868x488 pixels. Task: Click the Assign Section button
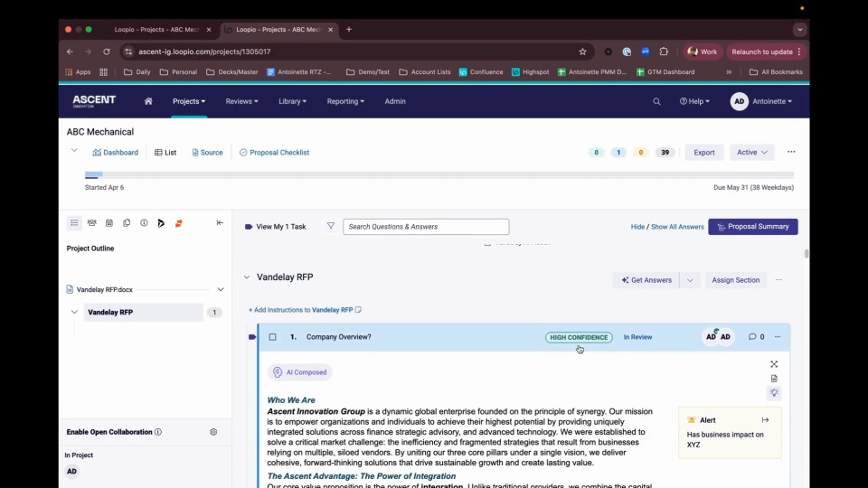click(736, 280)
